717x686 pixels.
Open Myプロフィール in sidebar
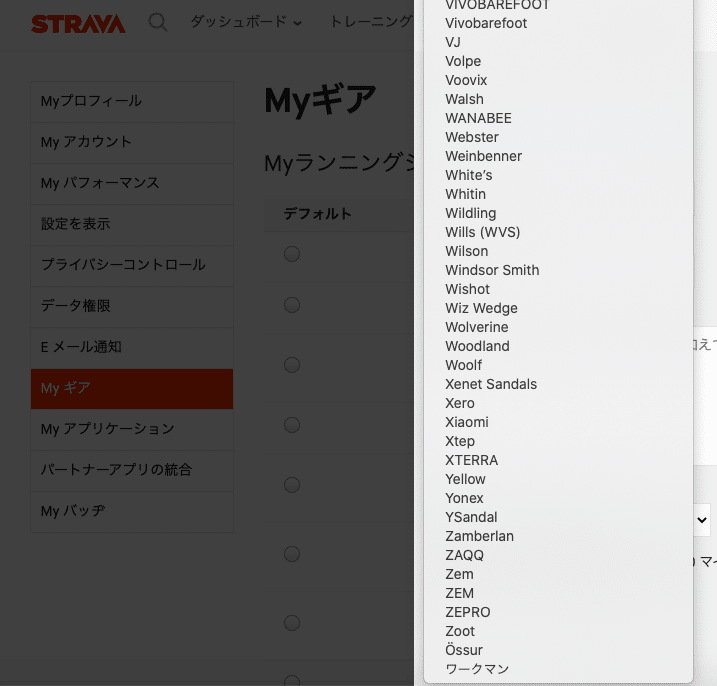tap(132, 102)
